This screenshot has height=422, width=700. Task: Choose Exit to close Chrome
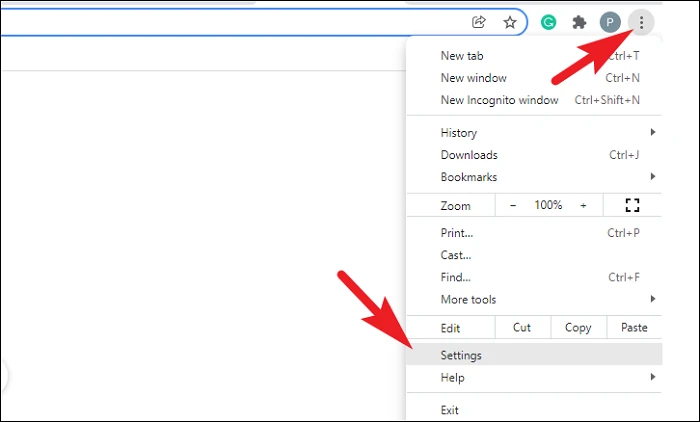pos(534,410)
